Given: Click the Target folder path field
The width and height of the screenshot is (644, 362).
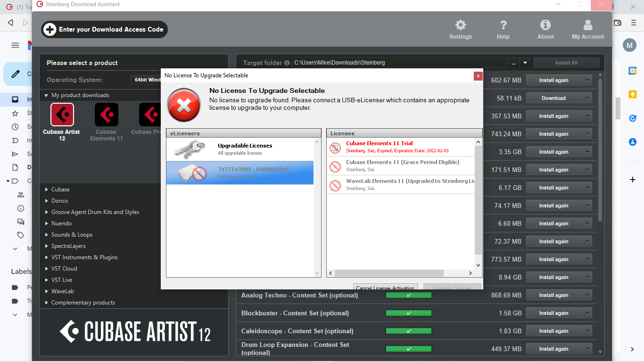Looking at the screenshot, I should tap(399, 63).
